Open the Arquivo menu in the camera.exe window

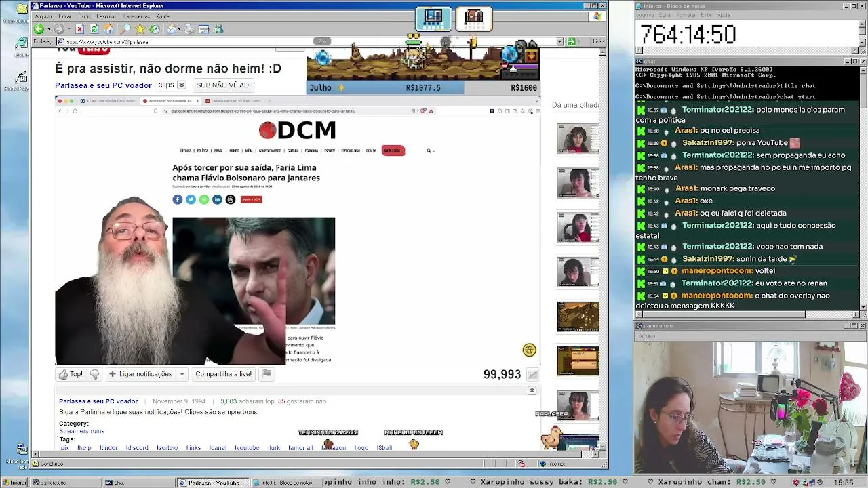click(646, 336)
